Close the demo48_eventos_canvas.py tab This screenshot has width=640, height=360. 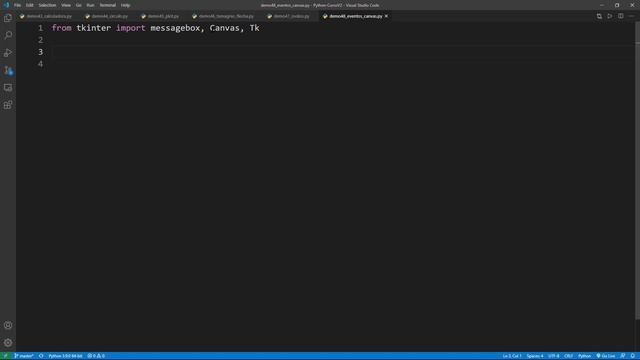[386, 16]
